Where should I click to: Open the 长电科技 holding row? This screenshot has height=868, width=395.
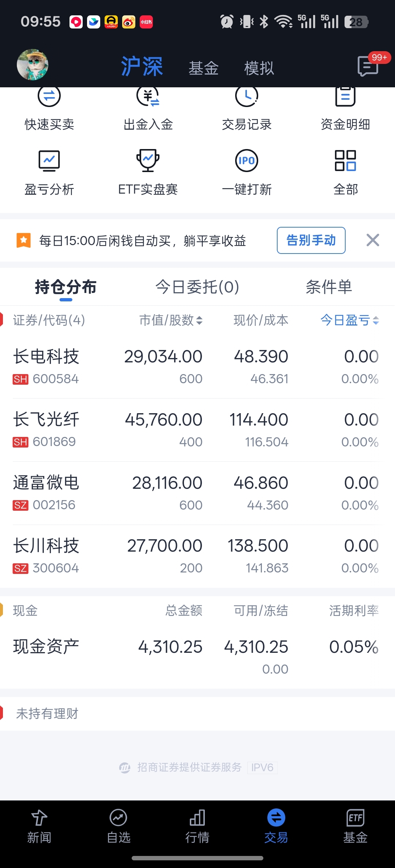coord(197,367)
